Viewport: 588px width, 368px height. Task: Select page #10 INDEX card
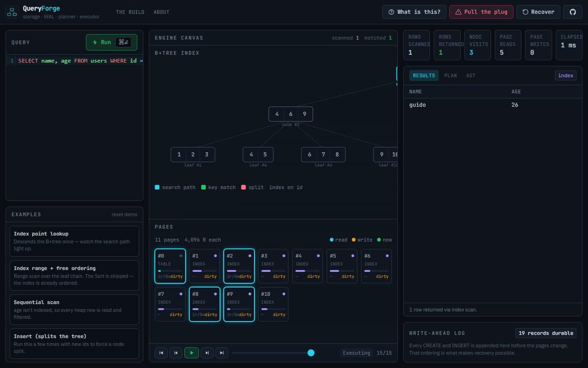[273, 304]
